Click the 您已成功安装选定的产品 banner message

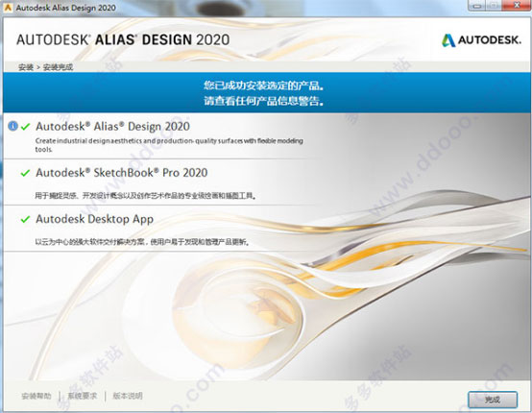click(x=264, y=85)
